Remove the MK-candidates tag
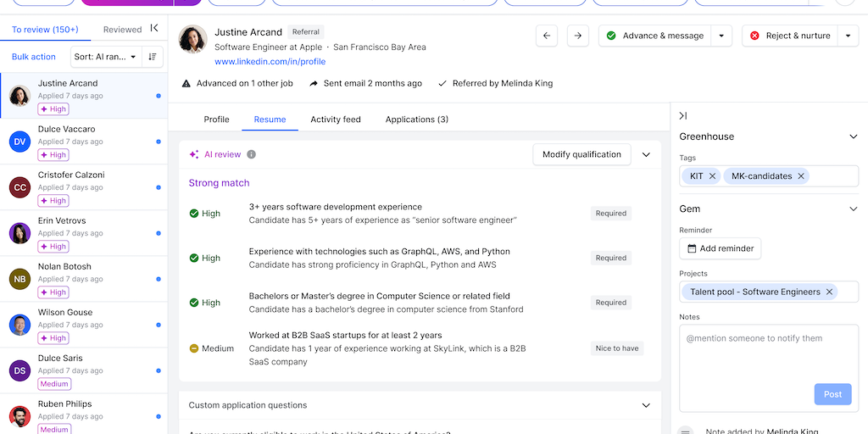The width and height of the screenshot is (868, 434). [800, 176]
